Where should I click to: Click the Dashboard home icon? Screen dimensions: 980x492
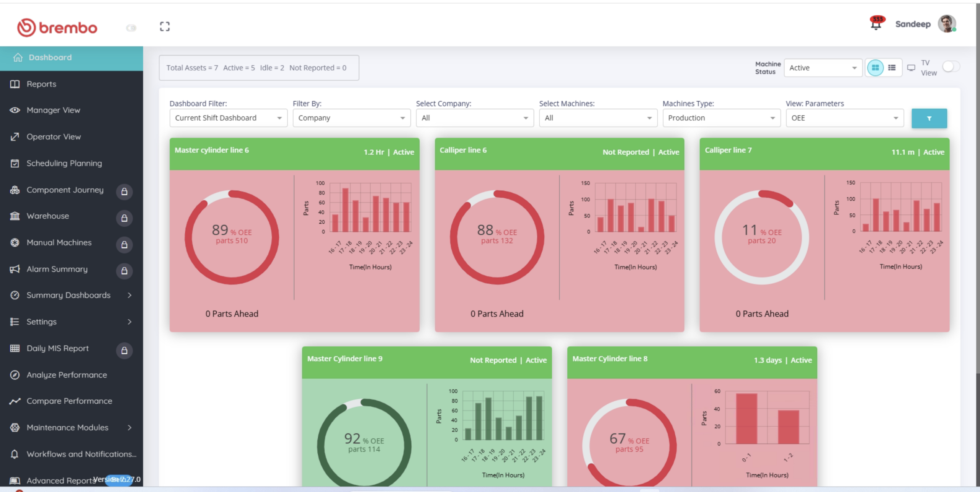(x=18, y=57)
